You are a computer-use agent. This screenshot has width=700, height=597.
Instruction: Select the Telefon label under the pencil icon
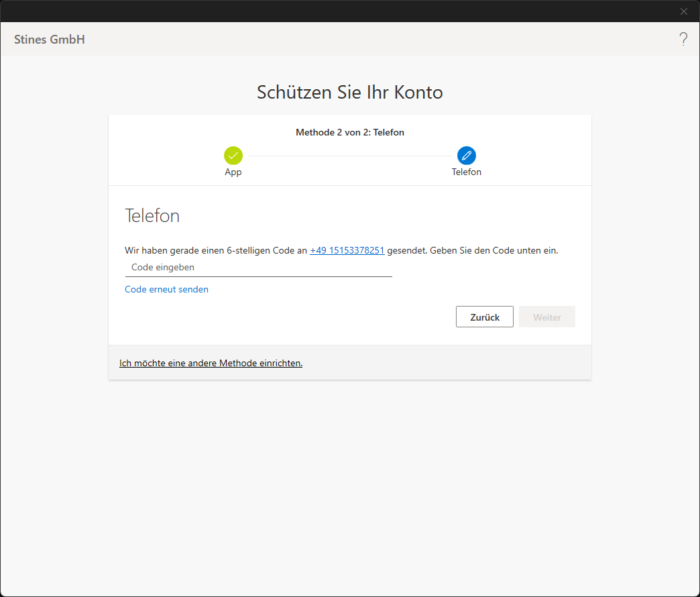467,172
